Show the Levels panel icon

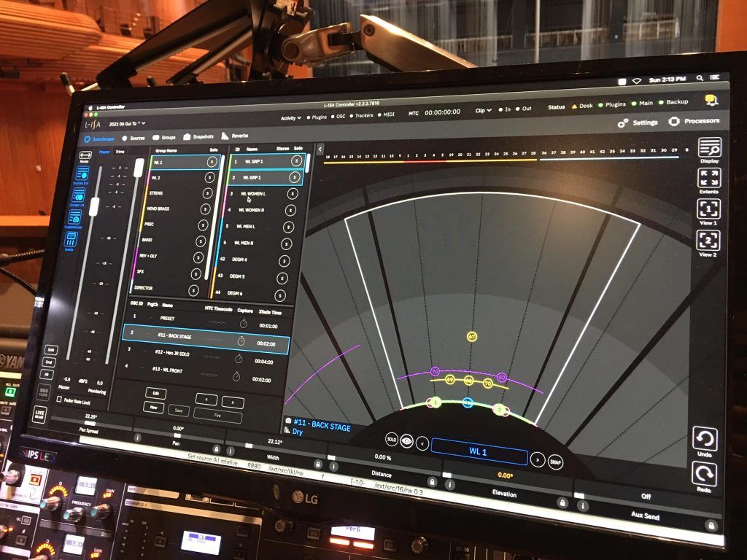71,238
